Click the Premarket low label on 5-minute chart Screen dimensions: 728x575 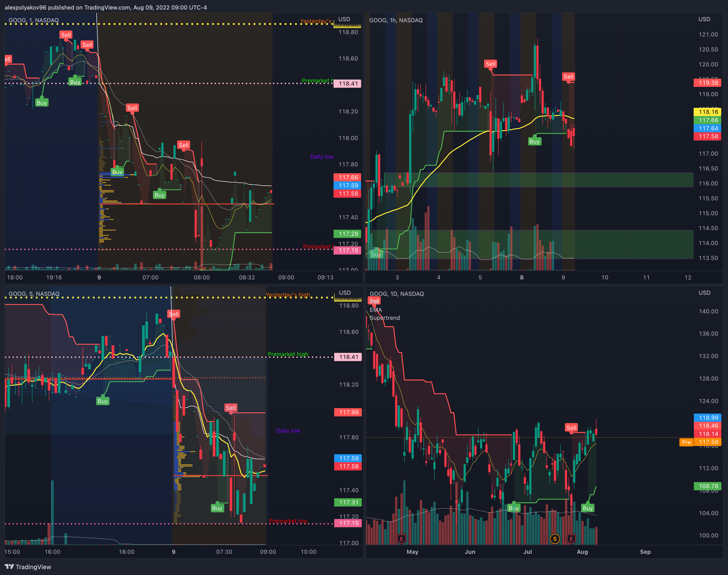pos(288,521)
